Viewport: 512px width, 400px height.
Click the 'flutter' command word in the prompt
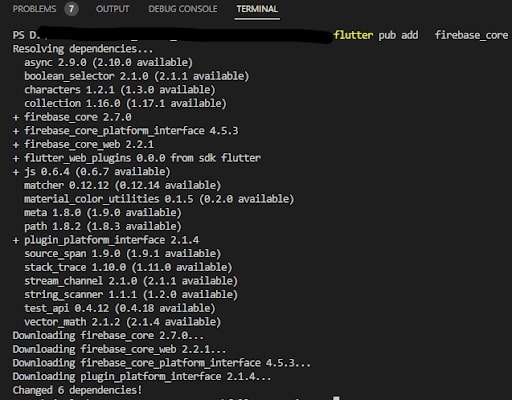(x=353, y=35)
